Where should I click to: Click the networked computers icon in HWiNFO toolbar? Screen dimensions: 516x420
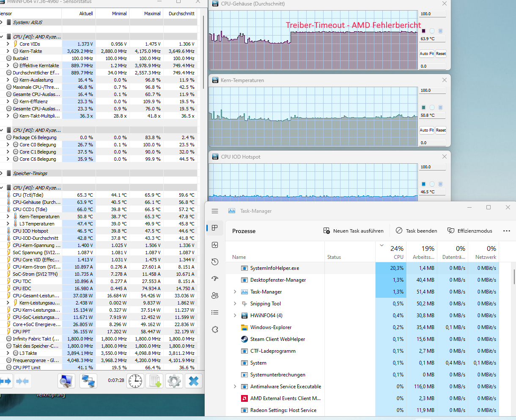[x=88, y=381]
